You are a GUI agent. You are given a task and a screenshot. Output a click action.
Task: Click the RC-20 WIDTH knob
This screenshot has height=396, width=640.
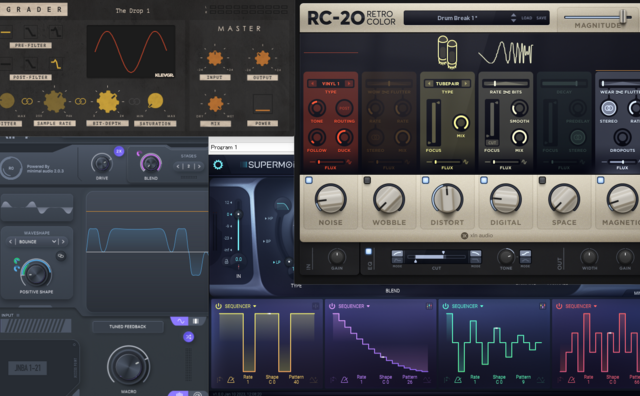(x=589, y=257)
